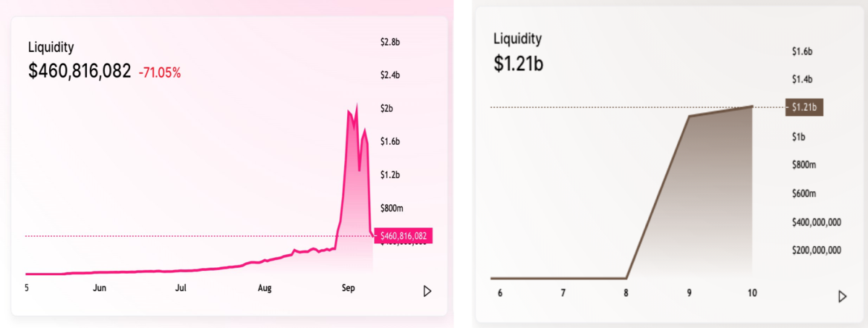This screenshot has width=868, height=328.
Task: Click the play icon on pink chart
Action: [427, 291]
